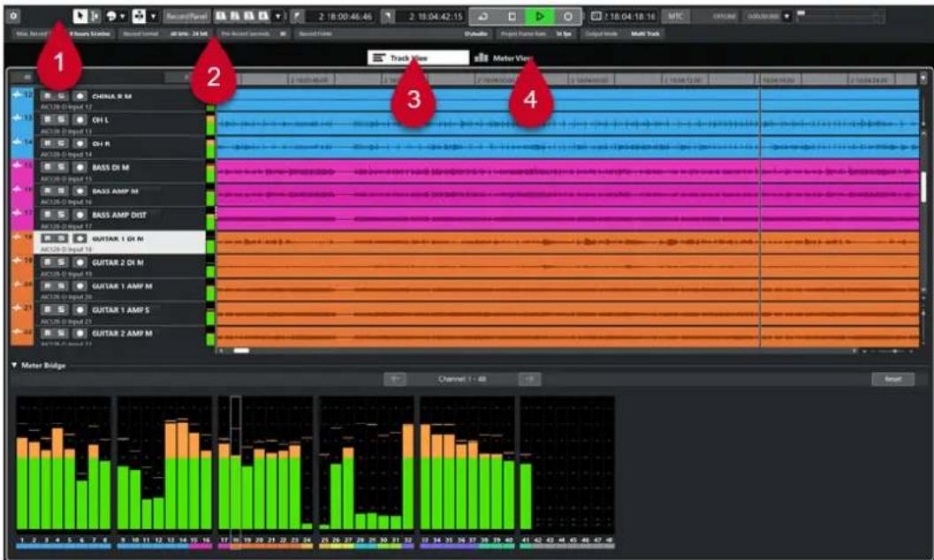Click the overview slider at the top right

[839, 16]
